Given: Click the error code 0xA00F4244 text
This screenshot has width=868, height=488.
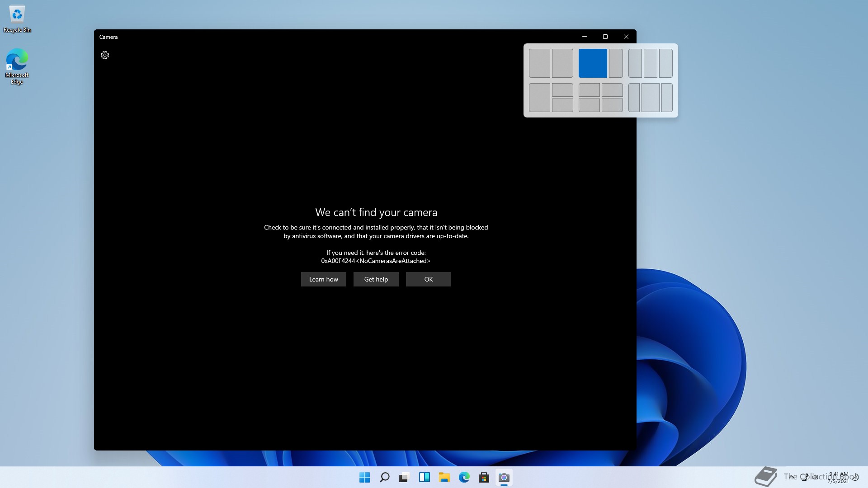Looking at the screenshot, I should click(x=376, y=261).
